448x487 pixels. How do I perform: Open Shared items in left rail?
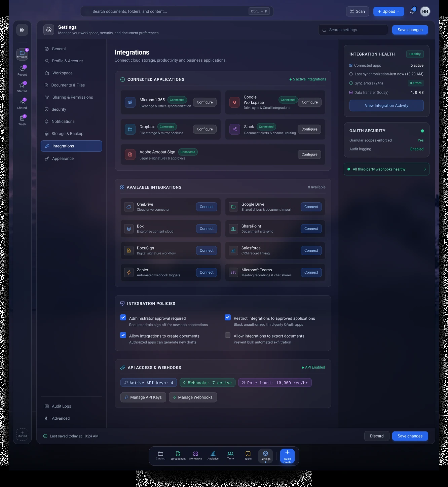(x=22, y=104)
